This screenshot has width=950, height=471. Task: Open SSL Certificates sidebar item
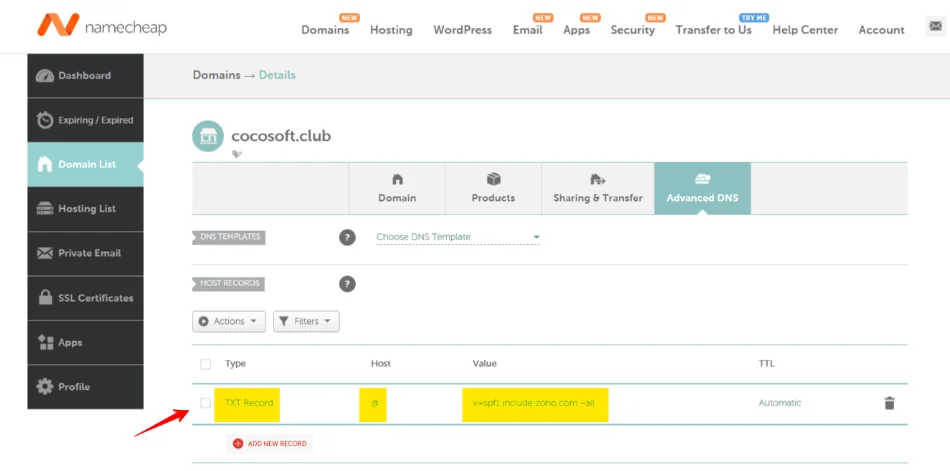coord(85,298)
